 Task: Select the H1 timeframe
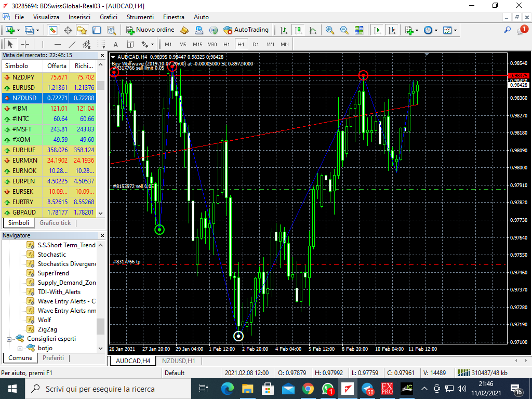[227, 44]
